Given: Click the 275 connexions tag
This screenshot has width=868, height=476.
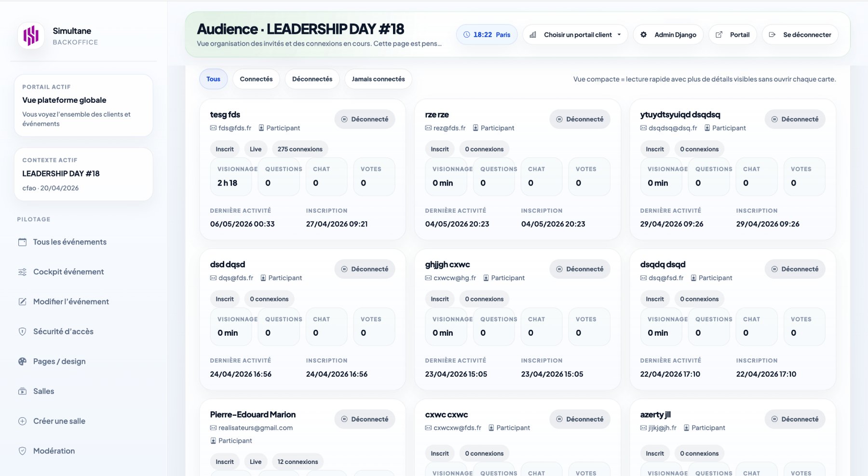Looking at the screenshot, I should point(300,150).
